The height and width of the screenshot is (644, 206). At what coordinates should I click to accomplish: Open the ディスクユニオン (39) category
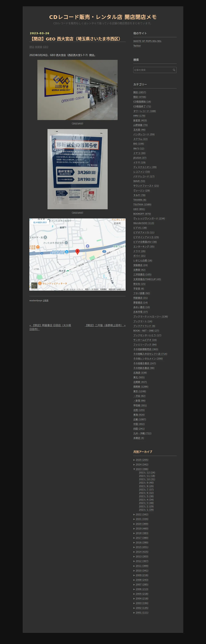[145, 167]
